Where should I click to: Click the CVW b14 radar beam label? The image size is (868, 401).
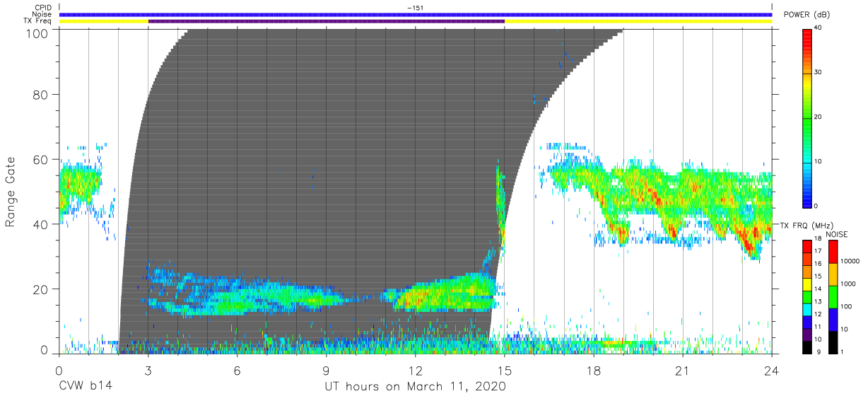(x=86, y=387)
